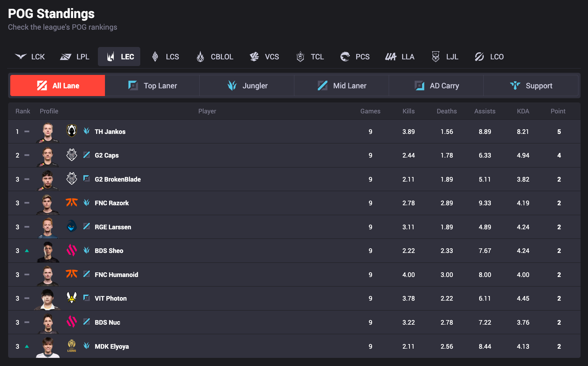
Task: Click Humanoid's kills value 4.00
Action: pos(408,274)
